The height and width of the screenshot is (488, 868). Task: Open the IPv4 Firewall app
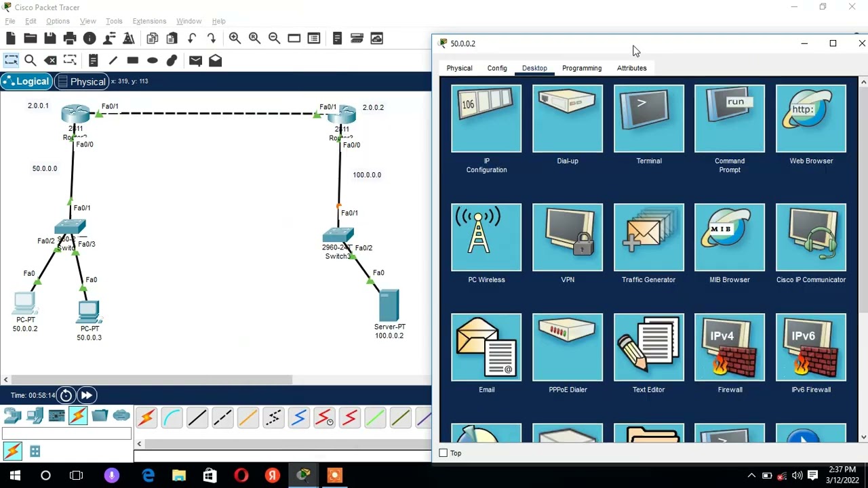pyautogui.click(x=730, y=347)
